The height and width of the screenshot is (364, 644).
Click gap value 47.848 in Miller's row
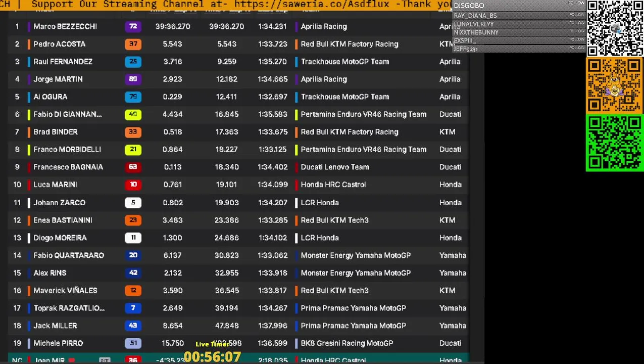click(227, 326)
